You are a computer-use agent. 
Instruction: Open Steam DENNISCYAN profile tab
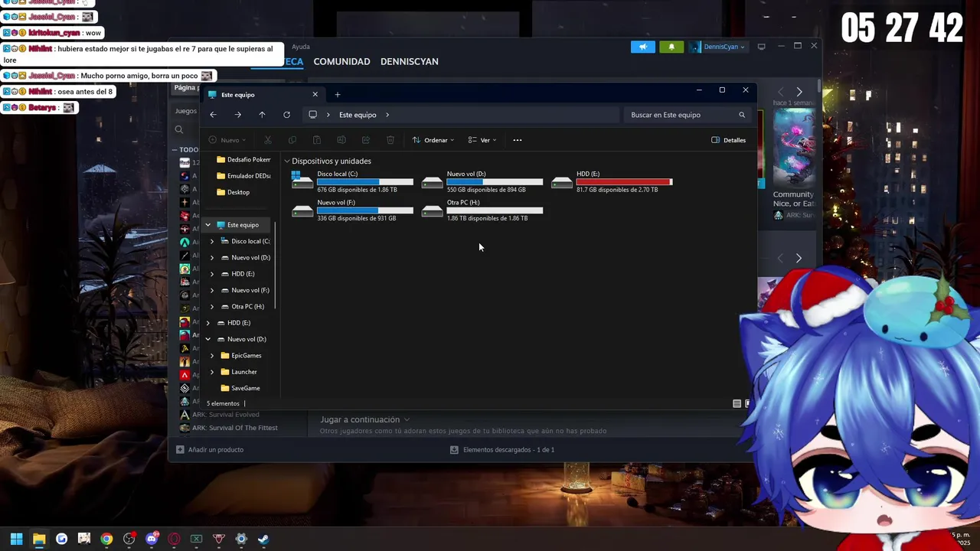[410, 61]
